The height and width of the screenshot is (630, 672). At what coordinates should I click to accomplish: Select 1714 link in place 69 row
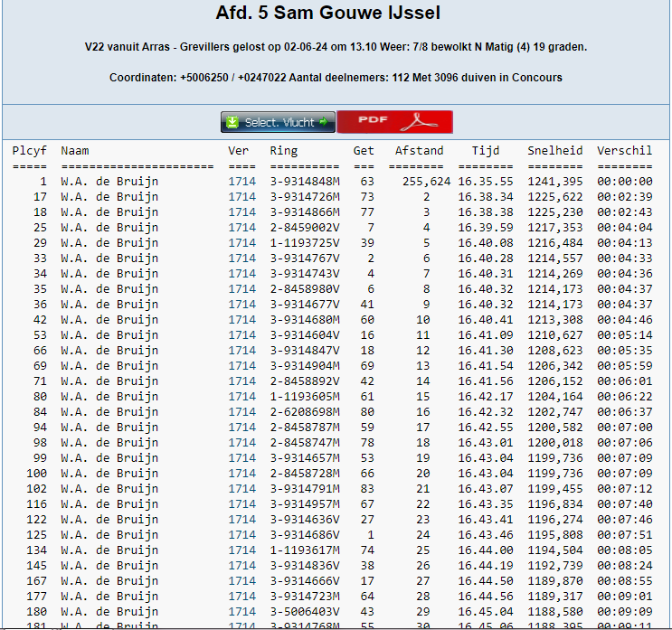click(x=241, y=366)
